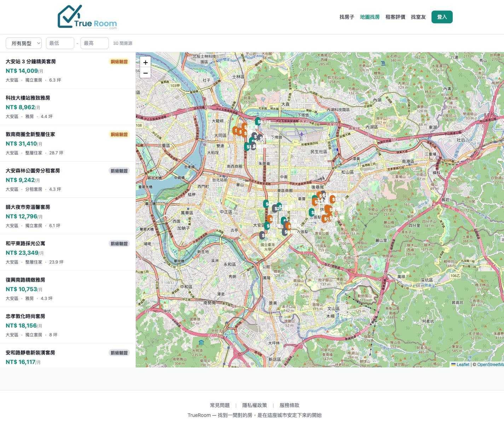Open the TrueRoom logo home link
This screenshot has height=430, width=504.
point(87,17)
